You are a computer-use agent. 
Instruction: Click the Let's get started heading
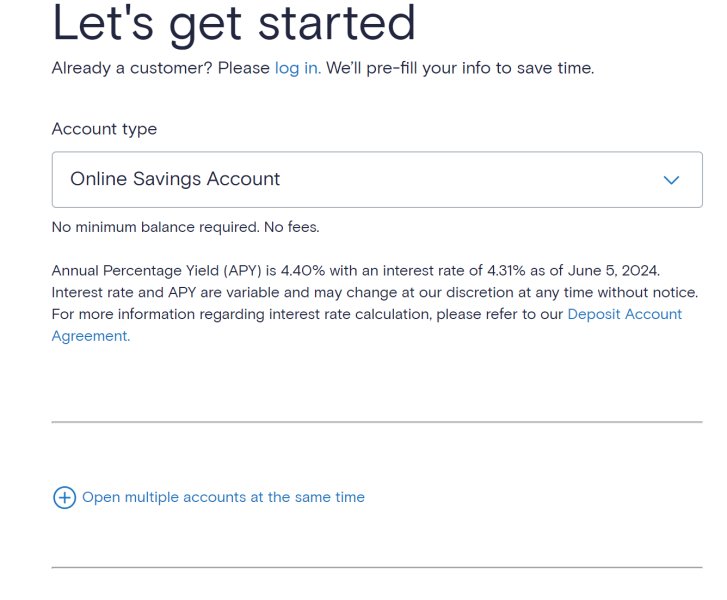click(x=233, y=22)
